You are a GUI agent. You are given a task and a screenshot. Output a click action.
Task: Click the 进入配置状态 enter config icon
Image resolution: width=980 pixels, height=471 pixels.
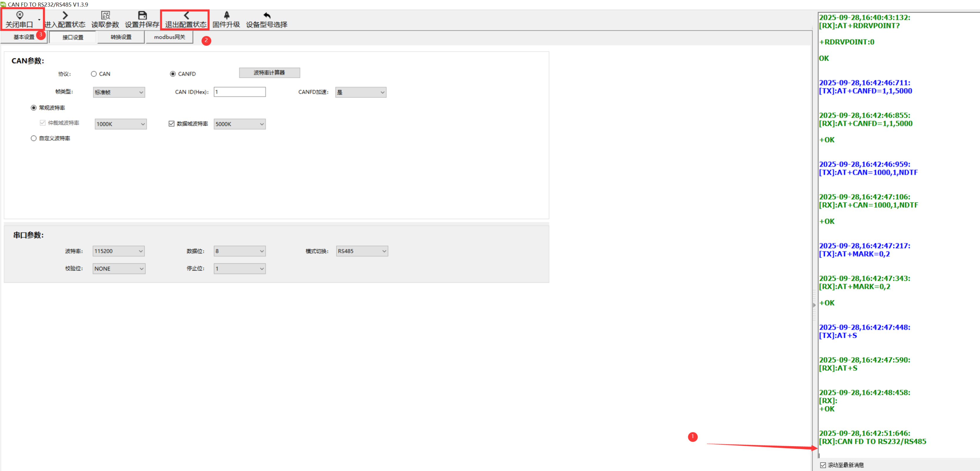pyautogui.click(x=65, y=15)
